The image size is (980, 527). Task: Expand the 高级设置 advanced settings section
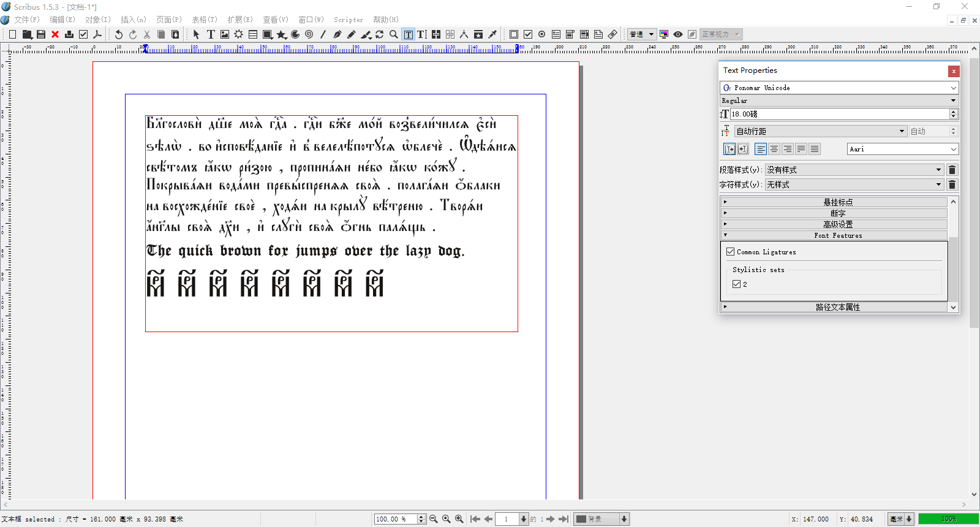[834, 224]
